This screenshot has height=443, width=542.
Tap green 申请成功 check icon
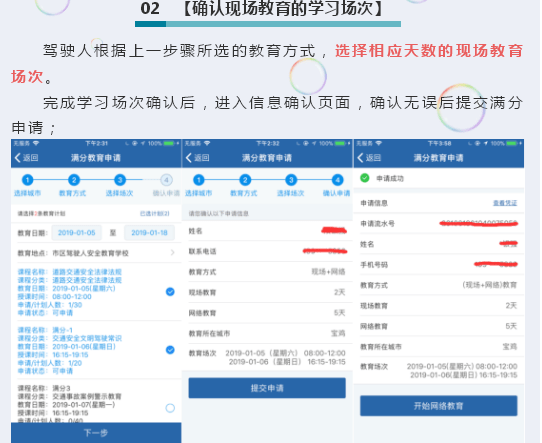pyautogui.click(x=365, y=178)
